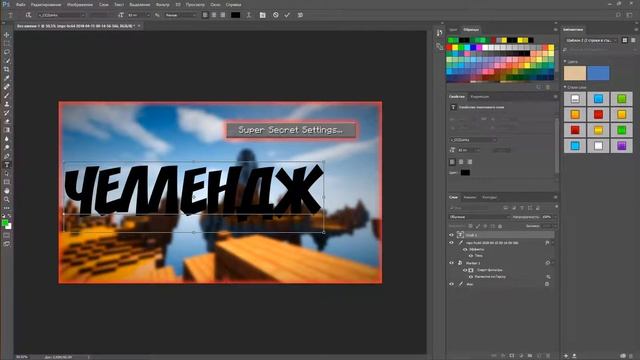Toggle the Effects eye on the screenshot layer
Image resolution: width=640 pixels, height=360 pixels.
click(x=465, y=249)
